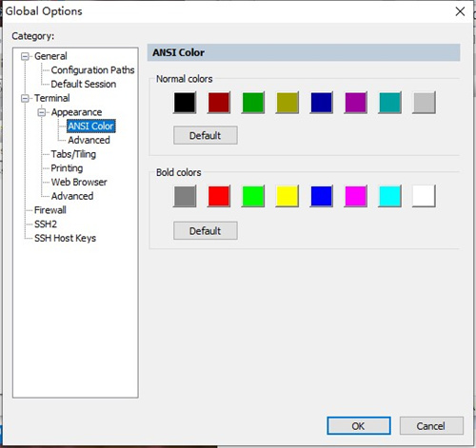
Task: Reset normal colors with Default button
Action: (206, 135)
